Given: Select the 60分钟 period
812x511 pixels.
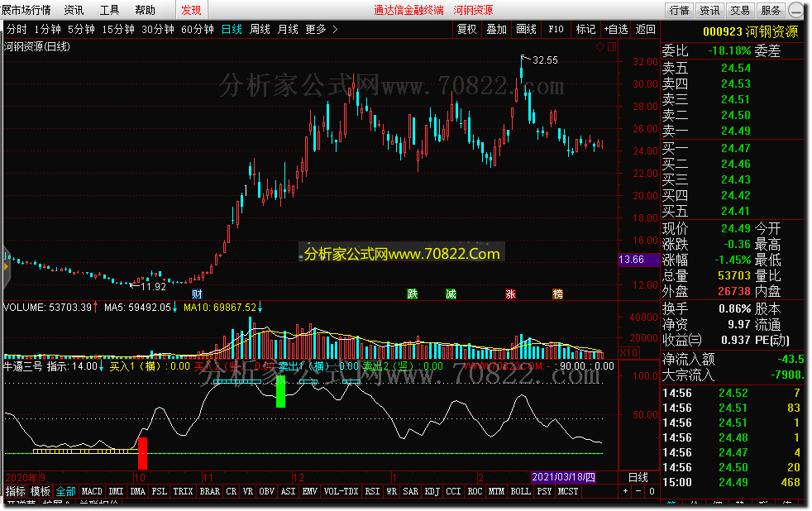Looking at the screenshot, I should tap(198, 30).
